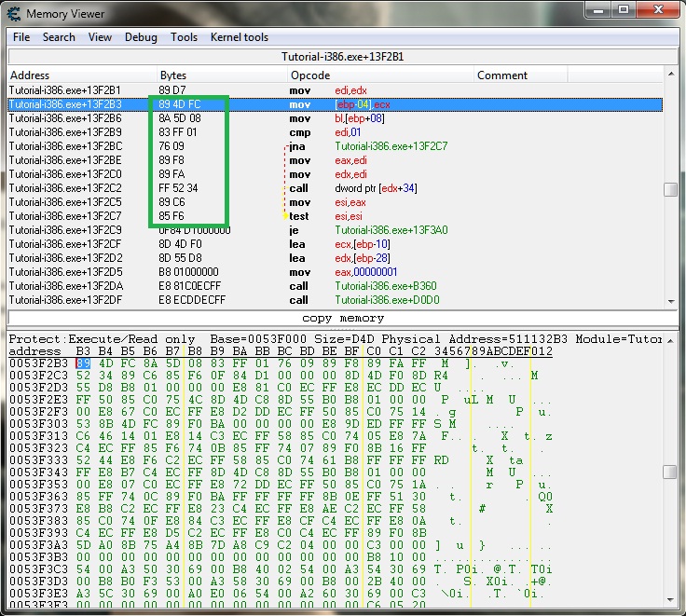Click hex view scrollbar up arrow
Image resolution: width=686 pixels, height=616 pixels.
(670, 340)
